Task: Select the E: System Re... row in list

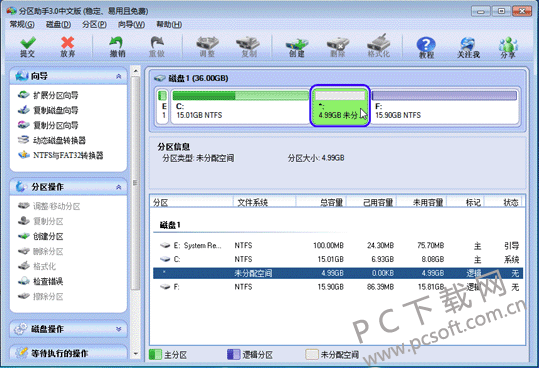Action: pos(338,245)
